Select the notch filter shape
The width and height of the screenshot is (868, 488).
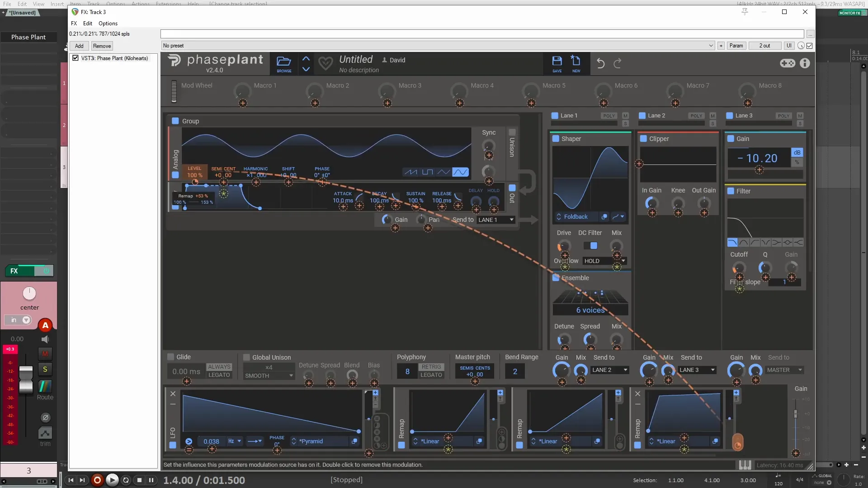pyautogui.click(x=765, y=243)
